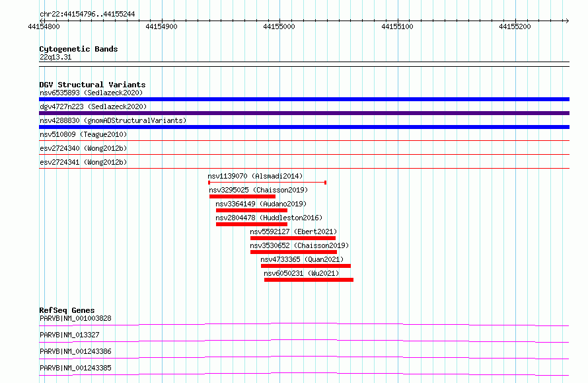588x383 pixels.
Task: Click the nsv3364149 (Audano2019) red bar
Action: pos(252,210)
